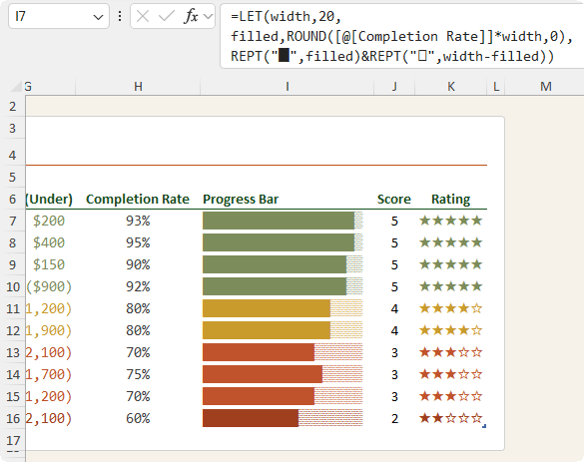The image size is (584, 462).
Task: Click the three-star rating in row 15
Action: coord(451,396)
